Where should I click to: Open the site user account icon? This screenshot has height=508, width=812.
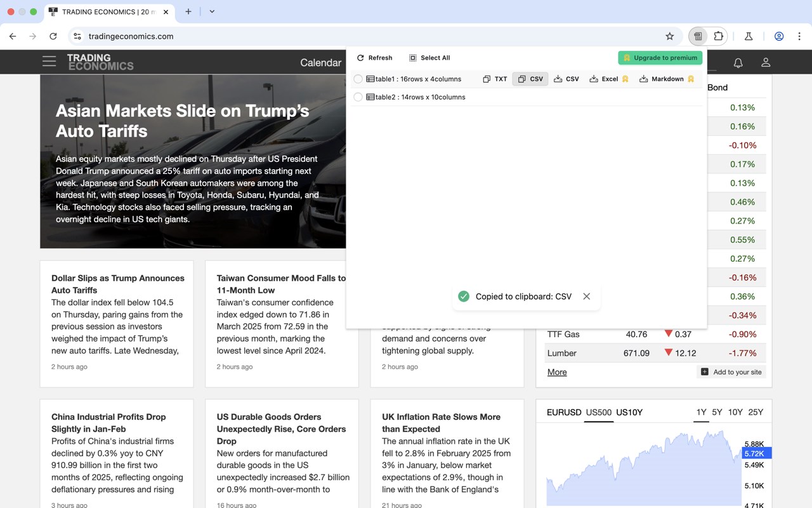[766, 62]
